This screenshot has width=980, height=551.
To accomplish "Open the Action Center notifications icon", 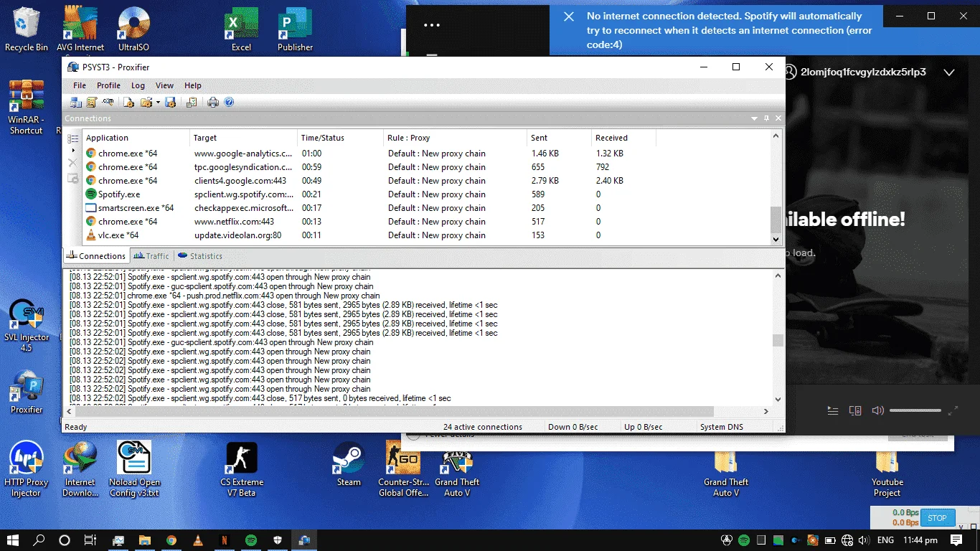I will [956, 540].
